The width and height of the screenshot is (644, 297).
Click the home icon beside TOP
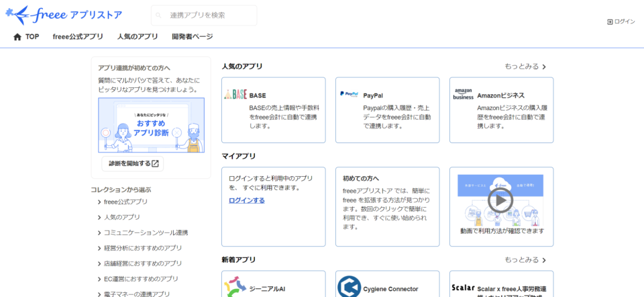pos(17,36)
